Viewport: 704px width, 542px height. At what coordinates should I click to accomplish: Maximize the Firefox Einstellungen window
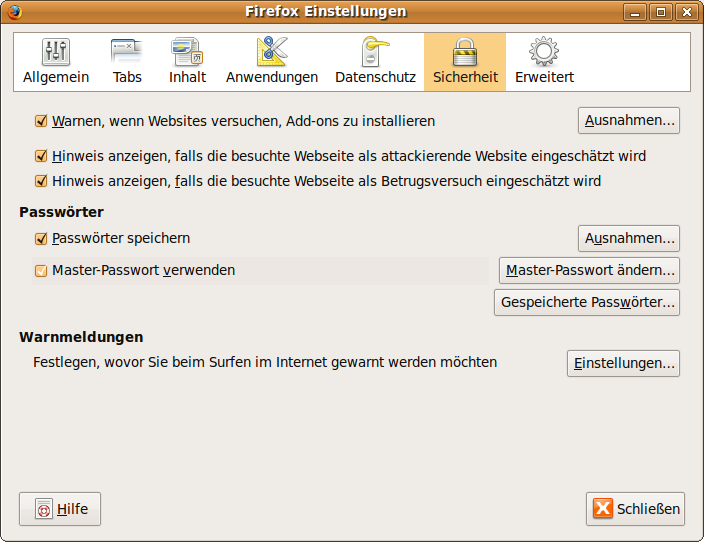[x=661, y=12]
